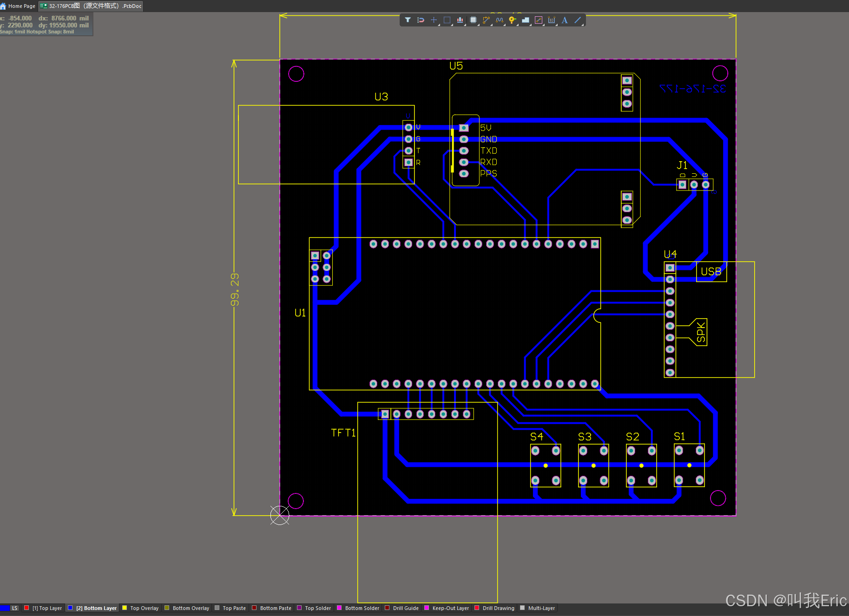The image size is (849, 616).
Task: Select the U5 designator label
Action: (x=456, y=66)
